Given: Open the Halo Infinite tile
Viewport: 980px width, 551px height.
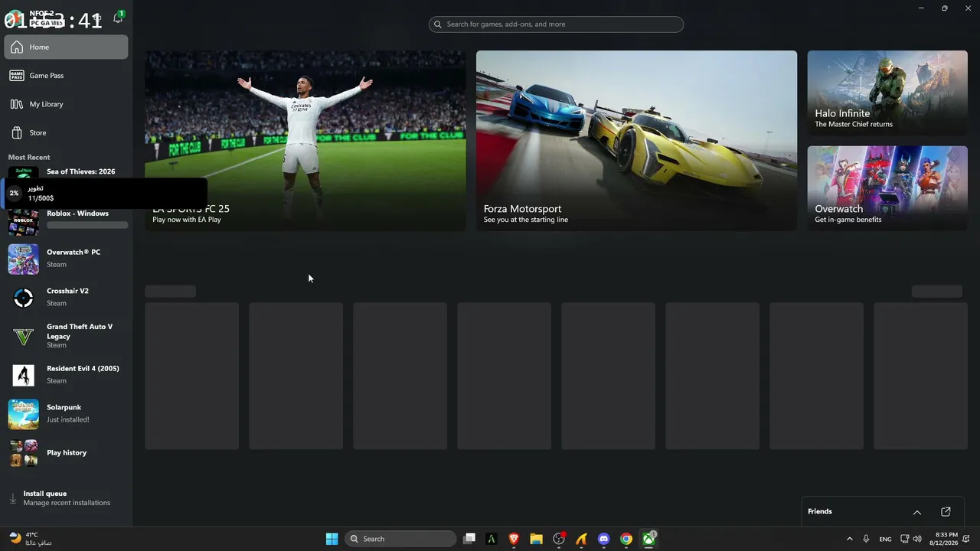Looking at the screenshot, I should tap(887, 93).
